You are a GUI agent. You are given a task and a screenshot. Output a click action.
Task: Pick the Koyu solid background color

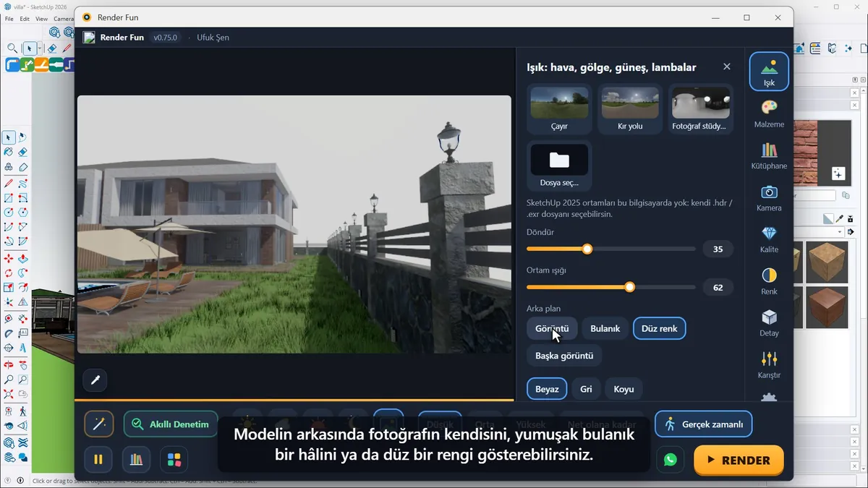point(624,389)
